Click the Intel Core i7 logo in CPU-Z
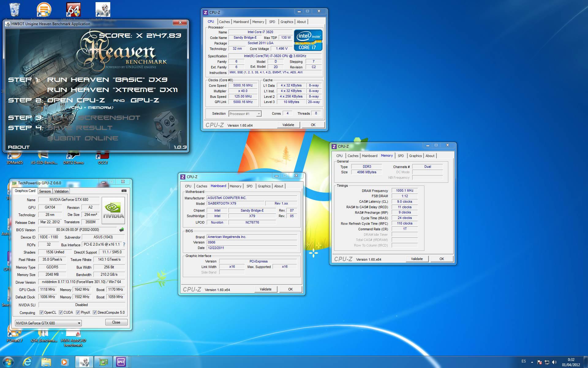Image resolution: width=588 pixels, height=368 pixels. coord(308,40)
